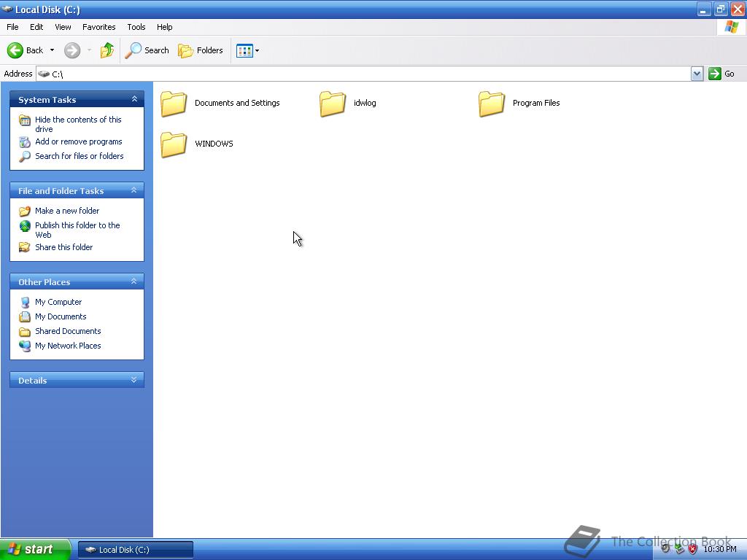Viewport: 747px width, 560px height.
Task: Open the Edit menu
Action: (x=36, y=27)
